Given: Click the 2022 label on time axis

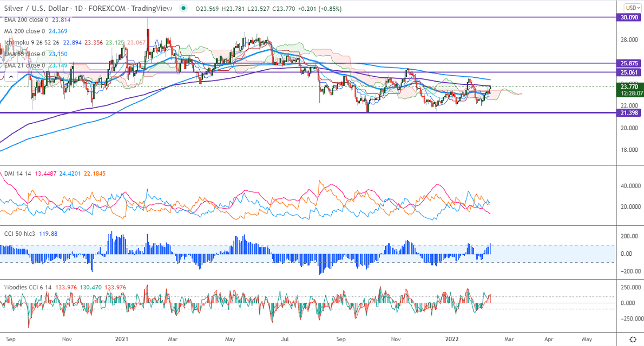Looking at the screenshot, I should pyautogui.click(x=452, y=339).
